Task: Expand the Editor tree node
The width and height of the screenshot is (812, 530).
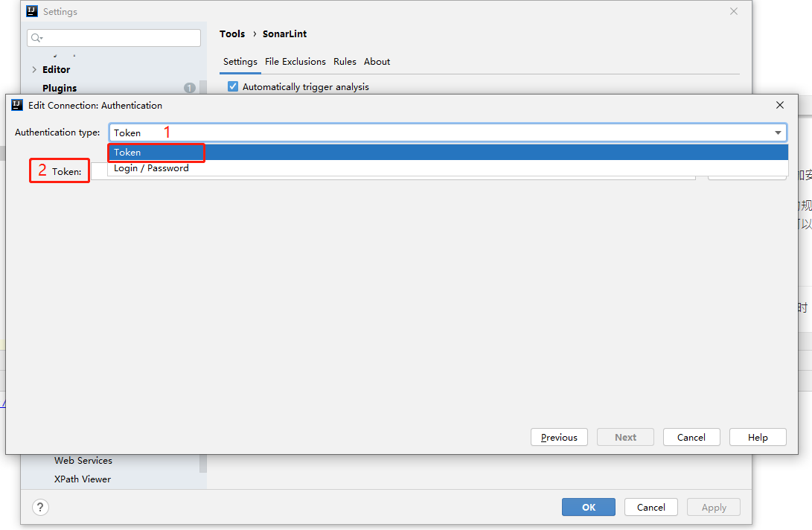Action: [34, 69]
